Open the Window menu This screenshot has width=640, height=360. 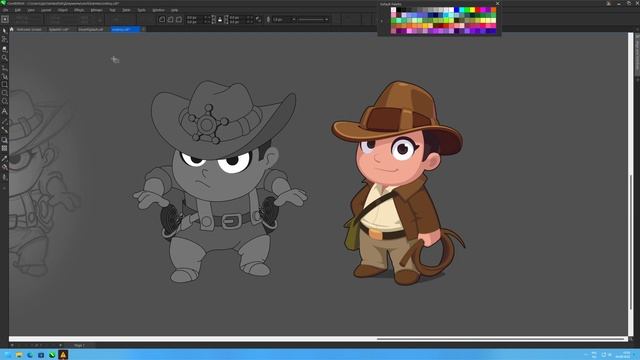click(158, 10)
